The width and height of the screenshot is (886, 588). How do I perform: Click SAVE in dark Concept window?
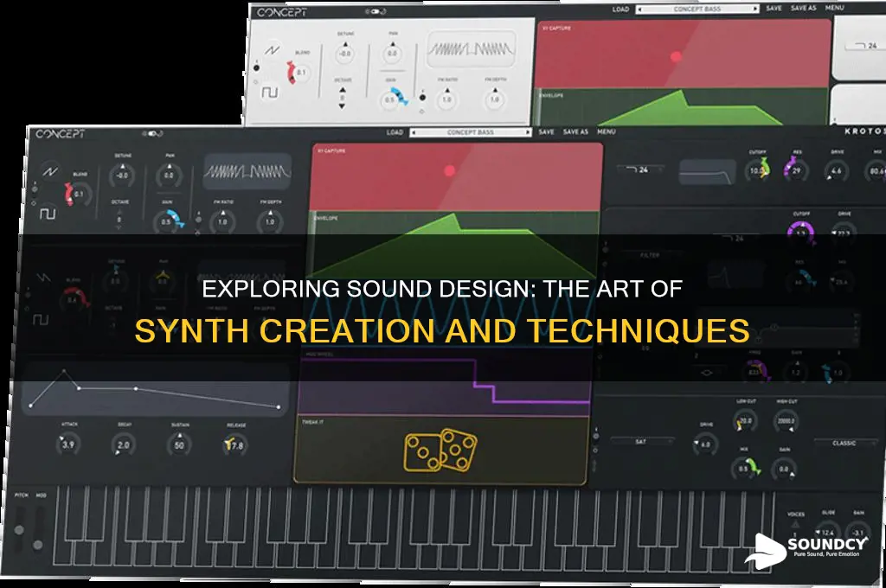tap(547, 131)
